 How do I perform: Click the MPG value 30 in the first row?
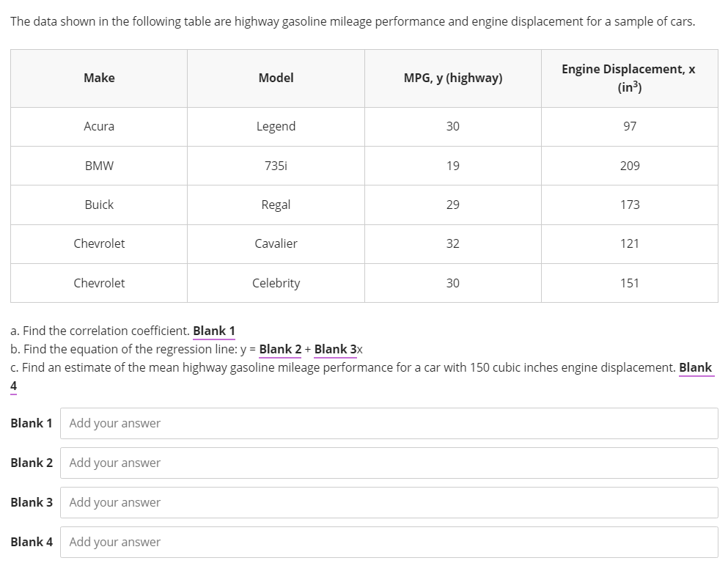452,126
